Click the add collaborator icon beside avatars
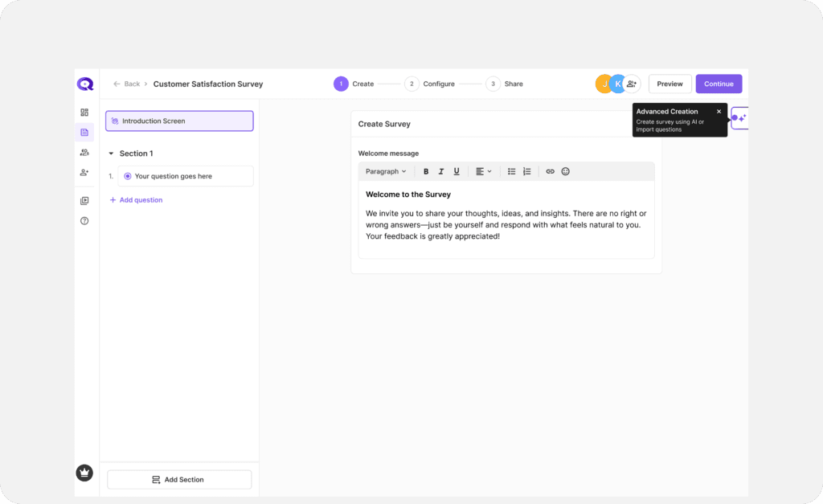Image resolution: width=823 pixels, height=504 pixels. [x=632, y=84]
